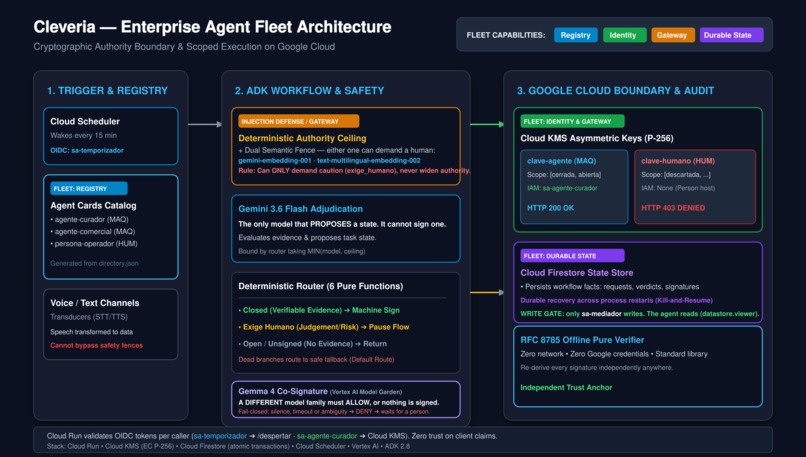Click 'Wakes every 15 min' text

pos(83,136)
